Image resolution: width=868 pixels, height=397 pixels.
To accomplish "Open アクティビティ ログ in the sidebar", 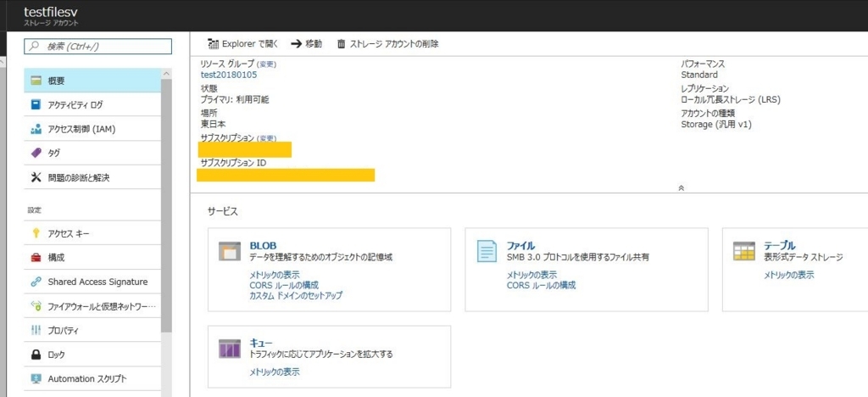I will (92, 104).
